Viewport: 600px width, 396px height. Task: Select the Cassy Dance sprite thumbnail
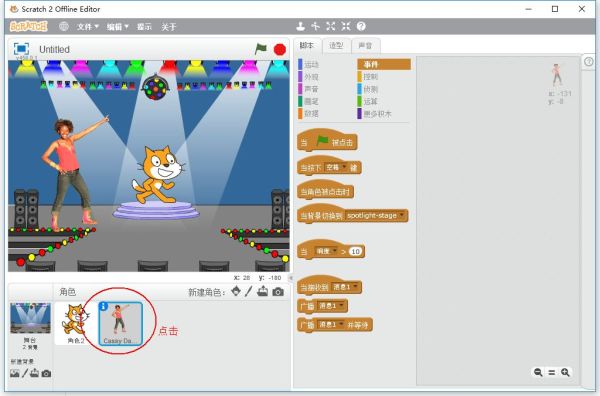121,323
